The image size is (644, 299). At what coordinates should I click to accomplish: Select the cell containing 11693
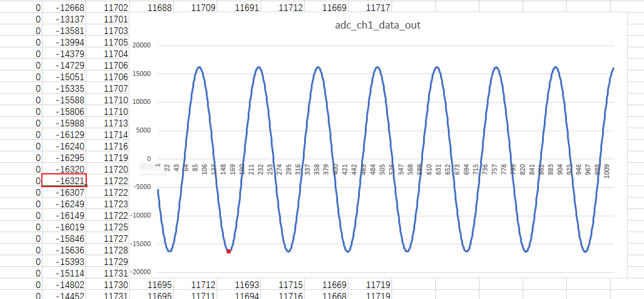239,284
